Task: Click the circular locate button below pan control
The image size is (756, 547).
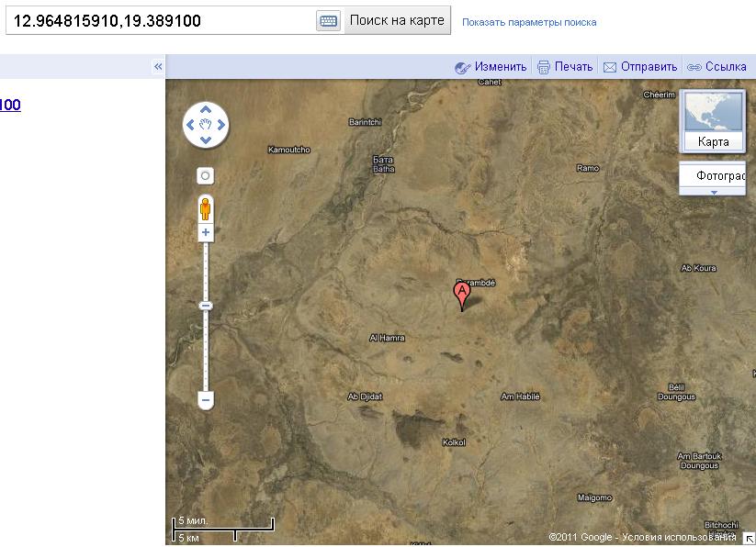Action: [x=206, y=175]
